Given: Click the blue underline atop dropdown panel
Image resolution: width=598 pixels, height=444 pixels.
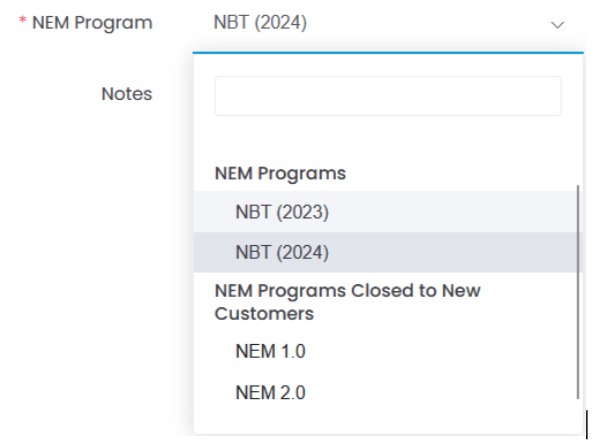Looking at the screenshot, I should [x=388, y=53].
